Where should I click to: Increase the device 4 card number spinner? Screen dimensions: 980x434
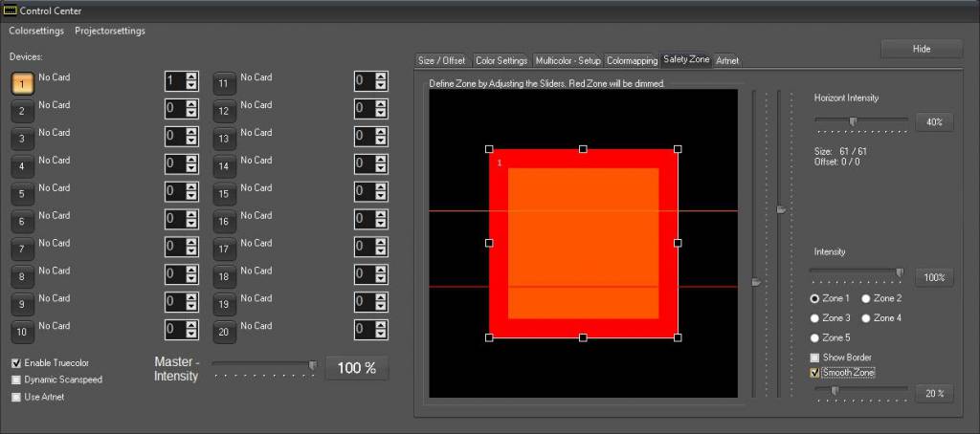click(x=191, y=161)
